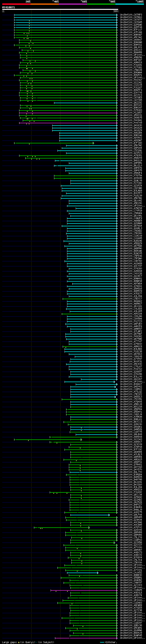
Task: Select hit label UniRef100_B7FIX7
Action: 131,30
